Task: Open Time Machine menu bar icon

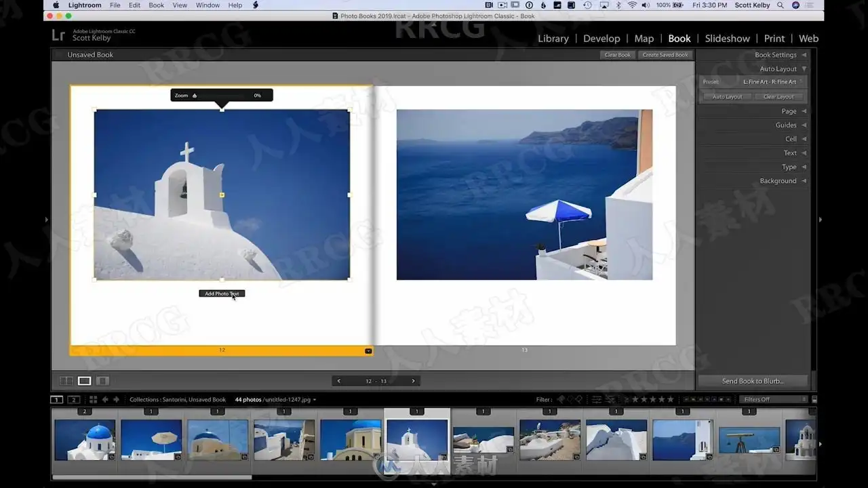Action: pyautogui.click(x=587, y=5)
